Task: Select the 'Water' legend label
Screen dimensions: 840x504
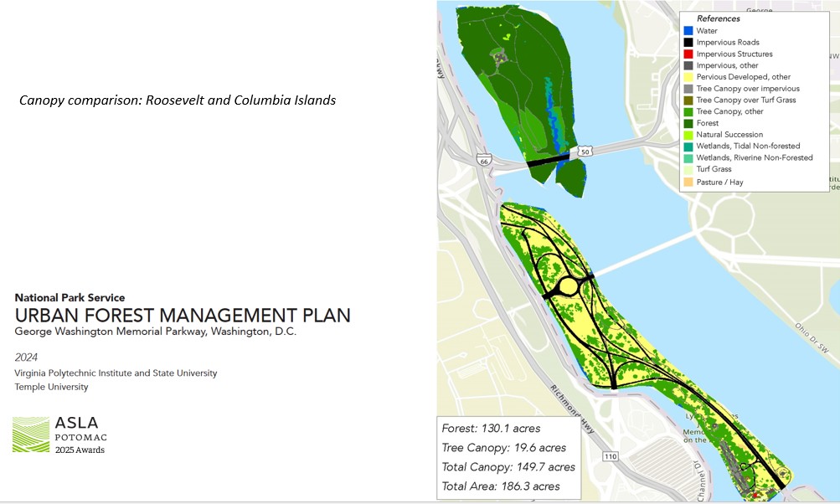Action: click(x=707, y=31)
